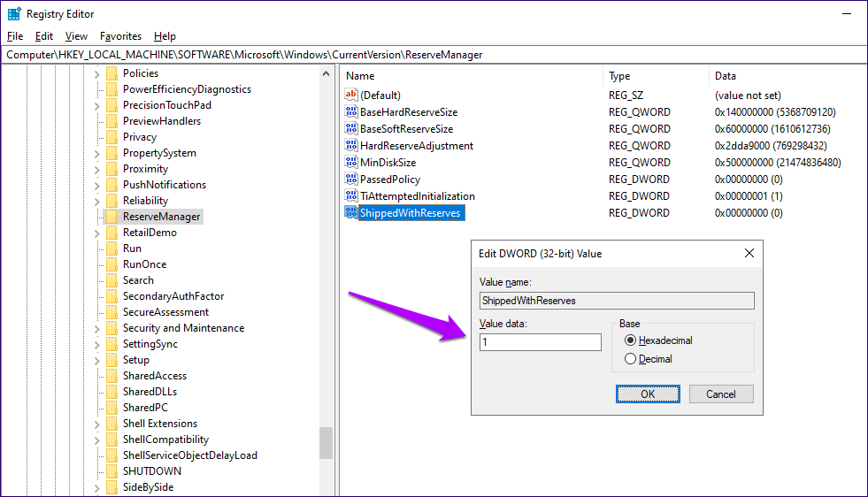Select the SharedPC key in the tree
The width and height of the screenshot is (868, 497).
tap(145, 408)
